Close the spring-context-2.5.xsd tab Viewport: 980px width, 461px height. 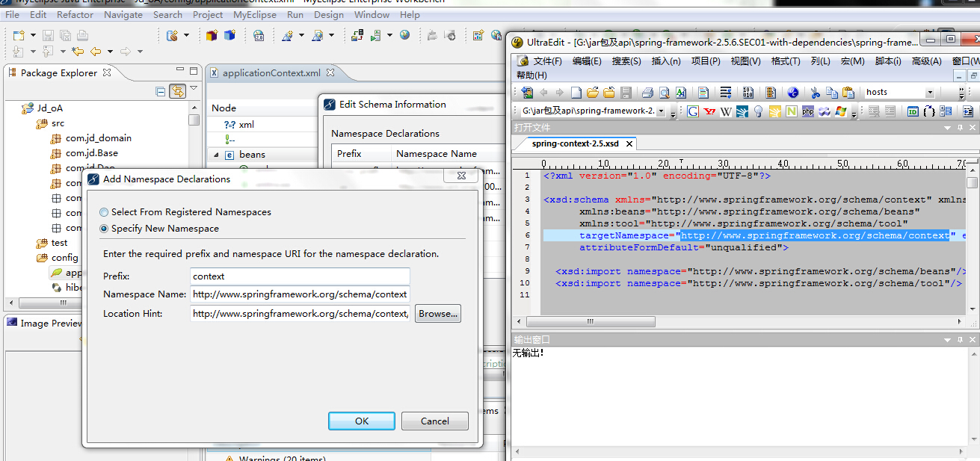629,144
